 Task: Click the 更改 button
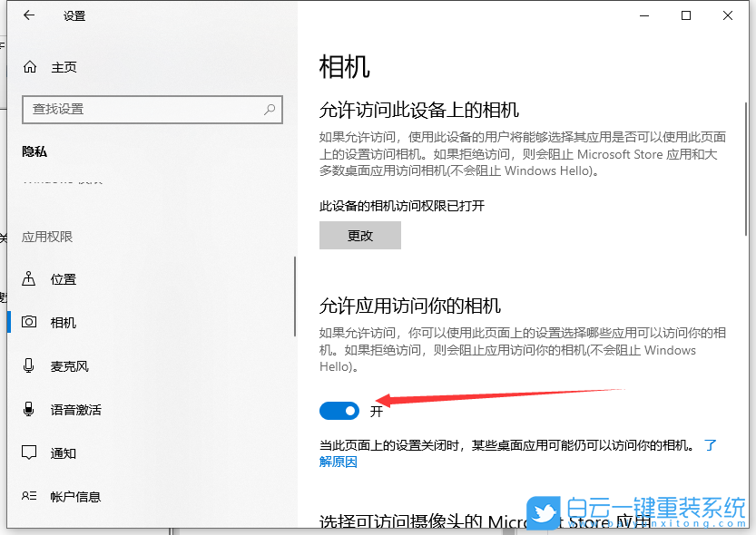coord(358,235)
